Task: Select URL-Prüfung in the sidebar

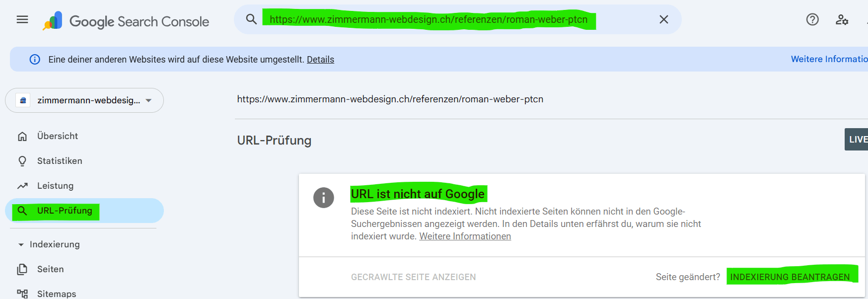Action: [84, 211]
